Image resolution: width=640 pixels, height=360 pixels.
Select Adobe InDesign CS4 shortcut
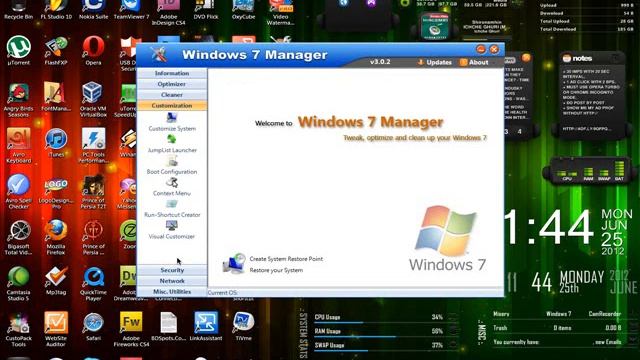click(x=169, y=13)
